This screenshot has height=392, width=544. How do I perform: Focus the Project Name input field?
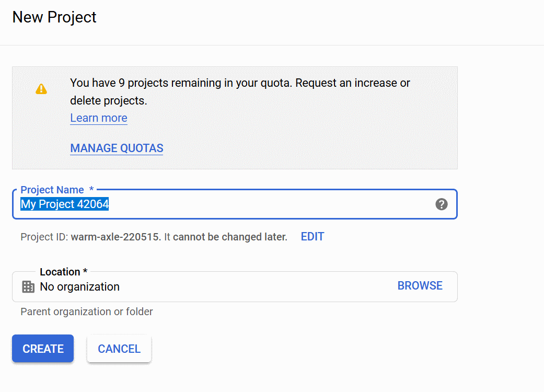coord(261,204)
